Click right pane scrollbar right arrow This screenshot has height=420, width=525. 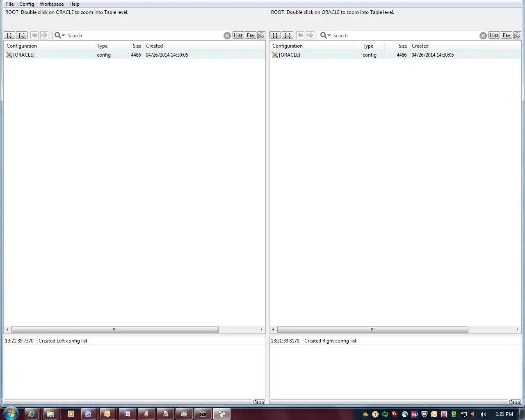pos(517,329)
